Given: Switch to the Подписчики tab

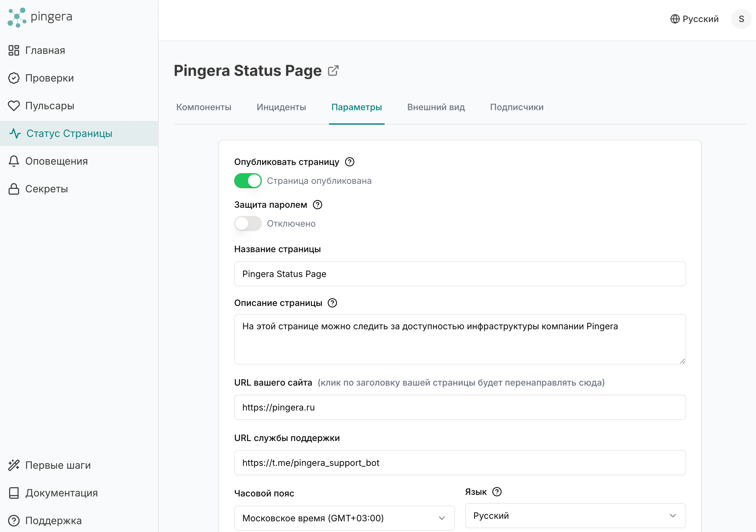Looking at the screenshot, I should tap(516, 107).
